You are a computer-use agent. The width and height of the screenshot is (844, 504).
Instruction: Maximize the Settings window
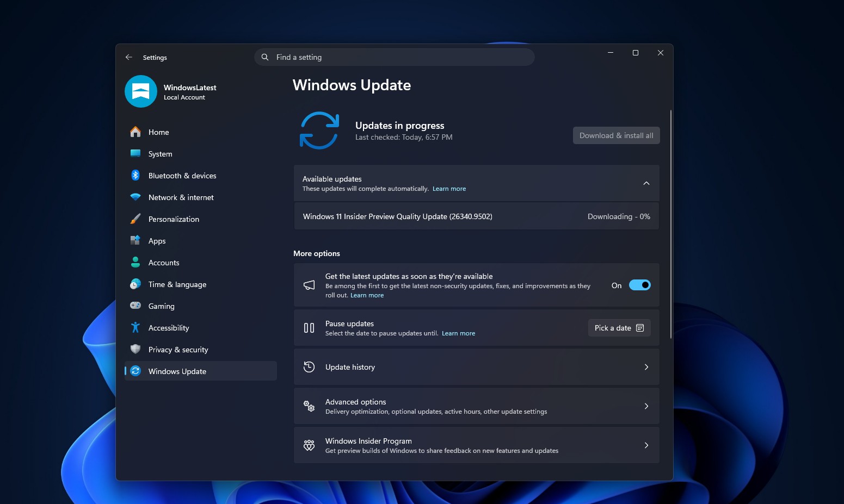click(636, 53)
